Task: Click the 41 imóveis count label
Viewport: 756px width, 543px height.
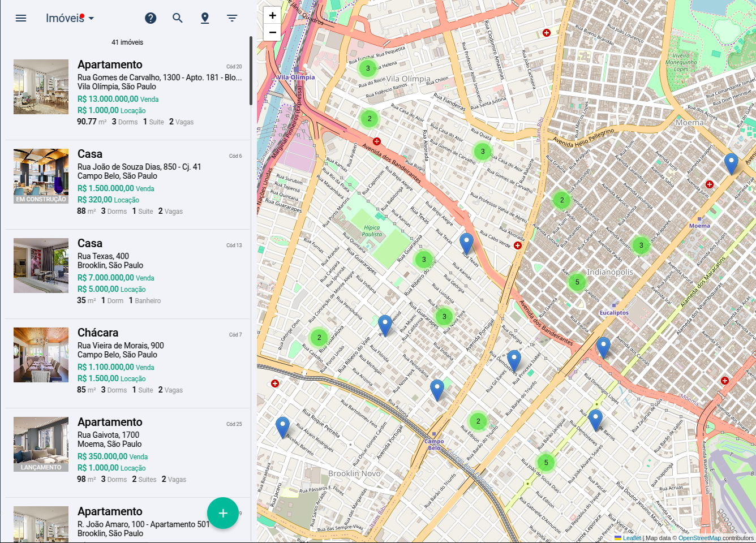Action: point(127,42)
